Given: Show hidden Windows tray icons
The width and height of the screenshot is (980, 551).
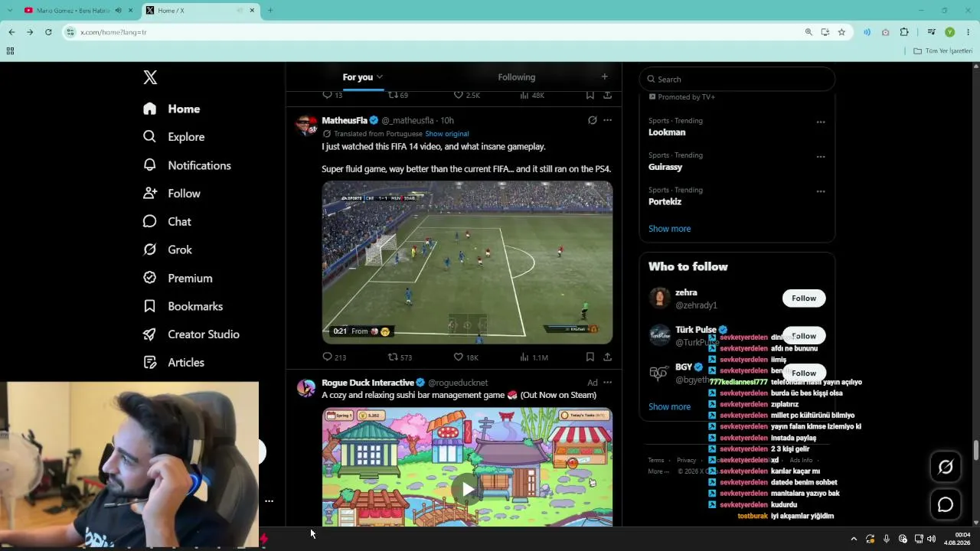Looking at the screenshot, I should point(854,539).
